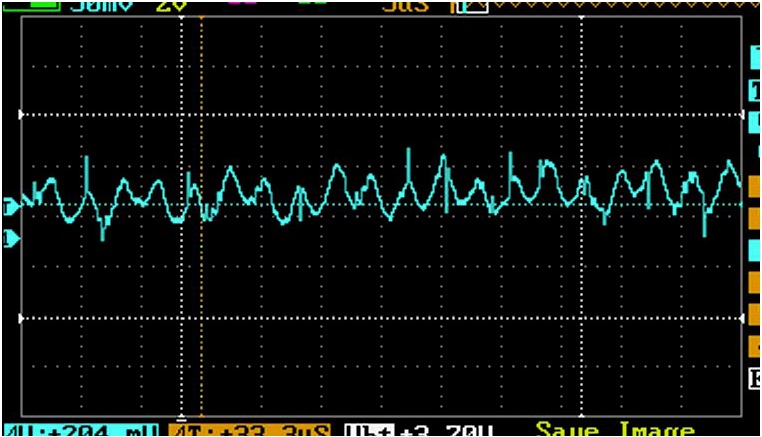
Task: Click the Vbt battery voltage readout
Action: [419, 430]
